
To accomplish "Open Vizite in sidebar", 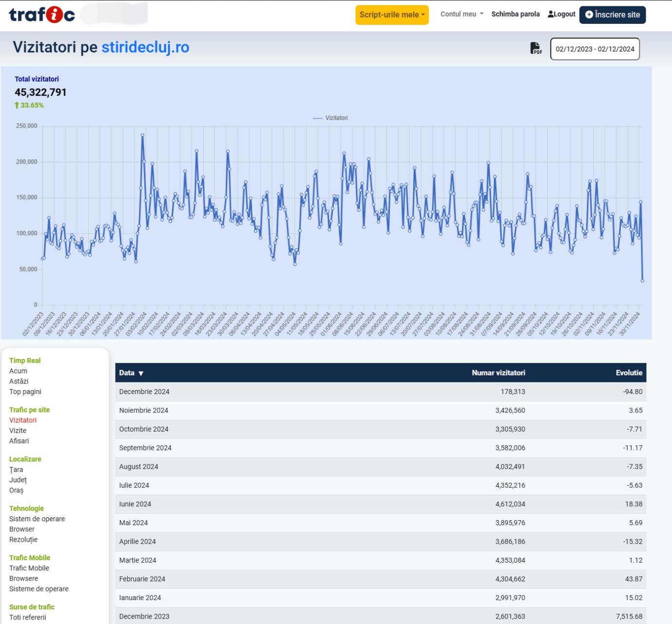I will tap(18, 430).
